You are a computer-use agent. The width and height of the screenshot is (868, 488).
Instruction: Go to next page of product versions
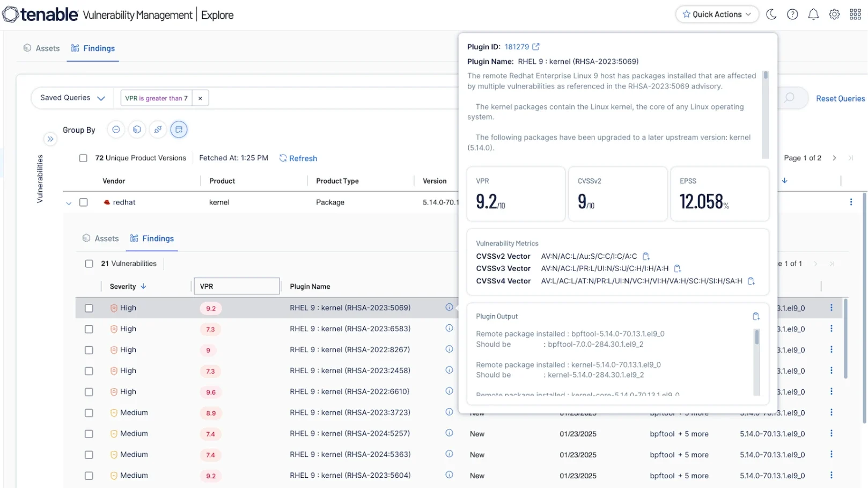[x=834, y=158]
